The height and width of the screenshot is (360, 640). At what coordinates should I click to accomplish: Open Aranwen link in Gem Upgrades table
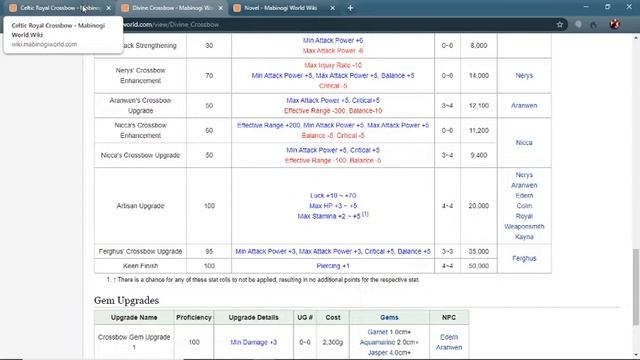449,347
